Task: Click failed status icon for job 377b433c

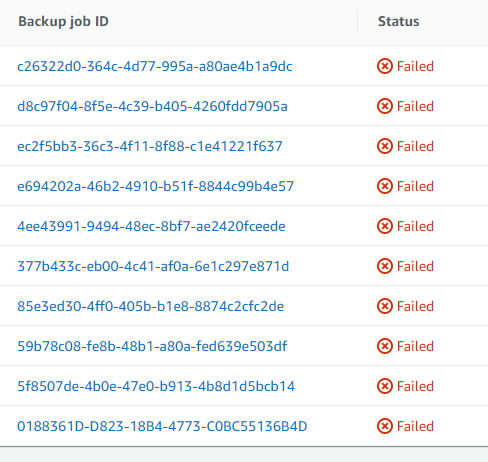Action: point(385,266)
